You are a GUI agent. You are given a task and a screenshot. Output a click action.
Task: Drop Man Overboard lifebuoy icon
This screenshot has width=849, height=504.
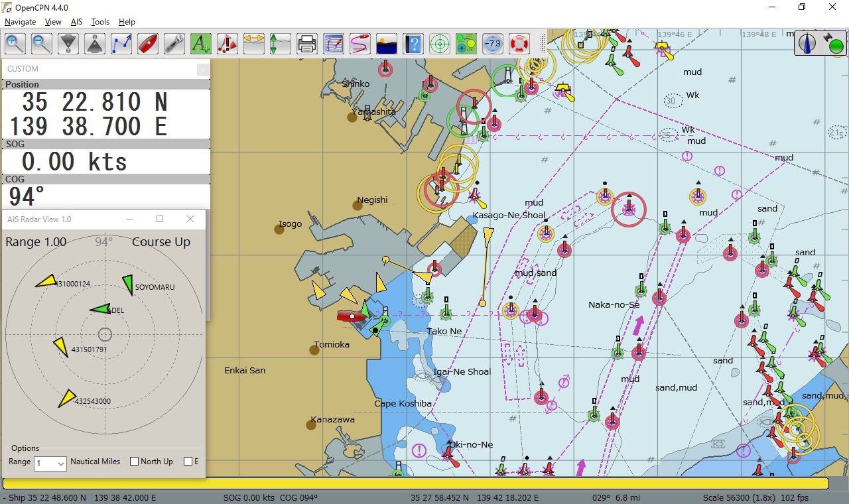click(x=519, y=44)
